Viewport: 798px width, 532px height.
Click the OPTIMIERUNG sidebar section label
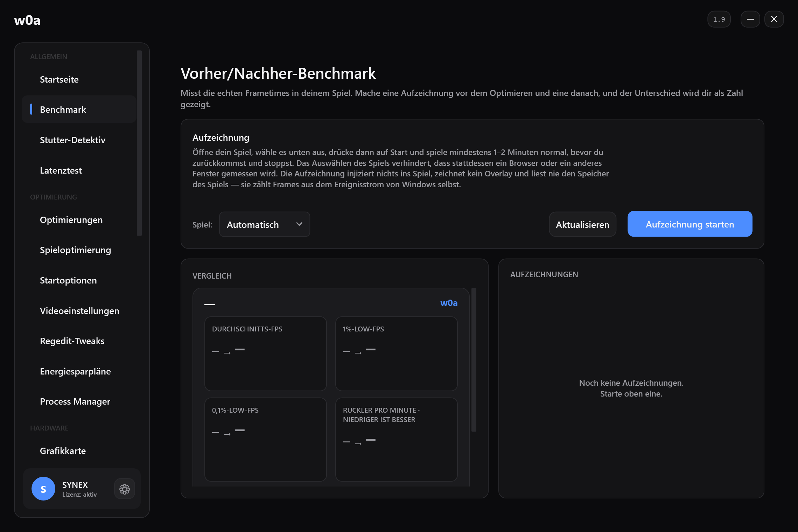[x=54, y=197]
